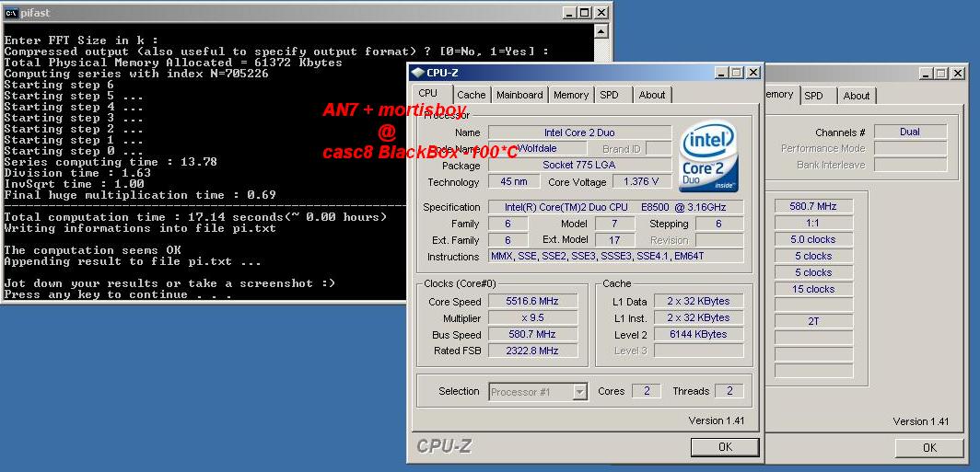
Task: Click the Multiplier value 'x 9.5'
Action: tap(532, 317)
